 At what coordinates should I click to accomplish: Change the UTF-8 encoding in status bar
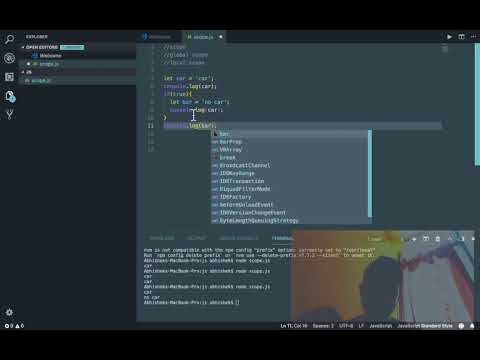346,326
